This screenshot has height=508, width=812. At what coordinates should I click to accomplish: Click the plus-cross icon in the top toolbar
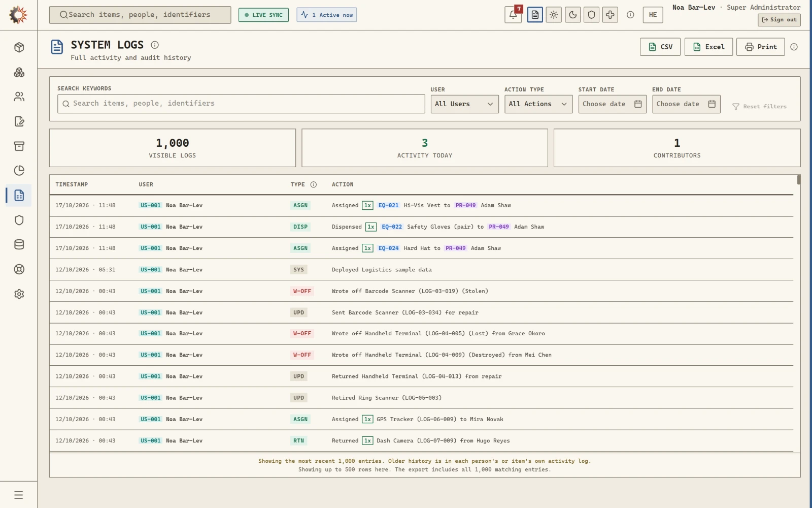point(610,15)
